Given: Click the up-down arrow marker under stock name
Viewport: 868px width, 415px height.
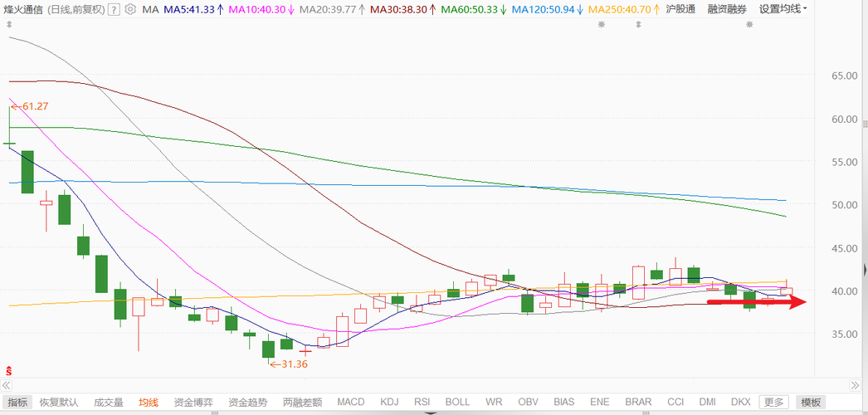Looking at the screenshot, I should point(9,24).
